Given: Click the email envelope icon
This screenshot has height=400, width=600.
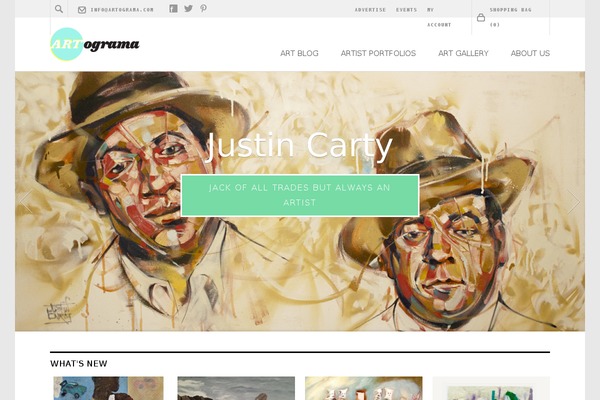Looking at the screenshot, I should tap(82, 10).
